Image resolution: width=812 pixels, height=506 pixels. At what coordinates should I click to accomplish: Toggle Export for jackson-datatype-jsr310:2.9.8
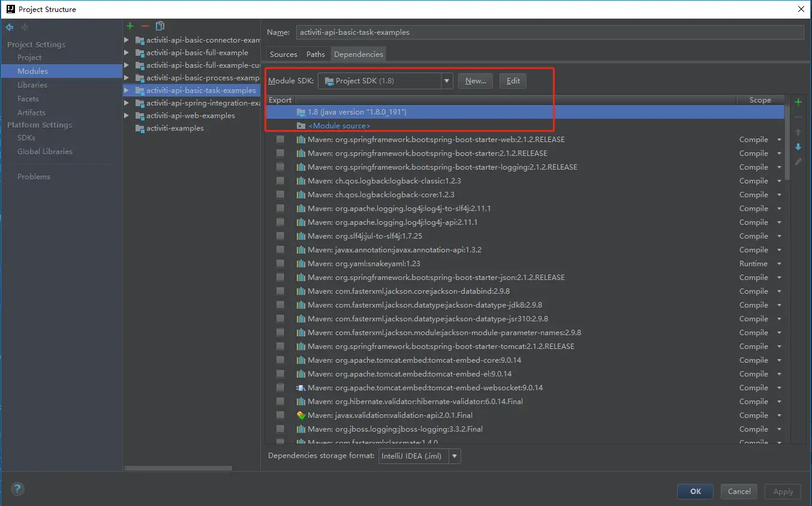[280, 319]
